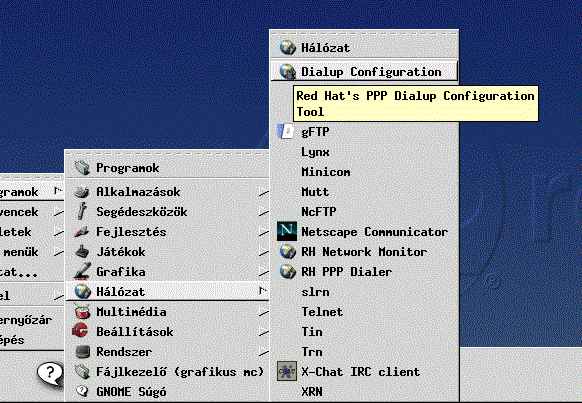Open Dialup Configuration from the Hálózat menu
This screenshot has width=582, height=403.
tap(364, 71)
